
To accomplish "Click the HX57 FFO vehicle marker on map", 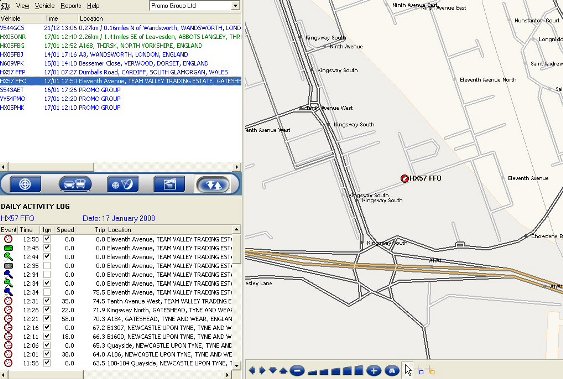I will coord(405,178).
